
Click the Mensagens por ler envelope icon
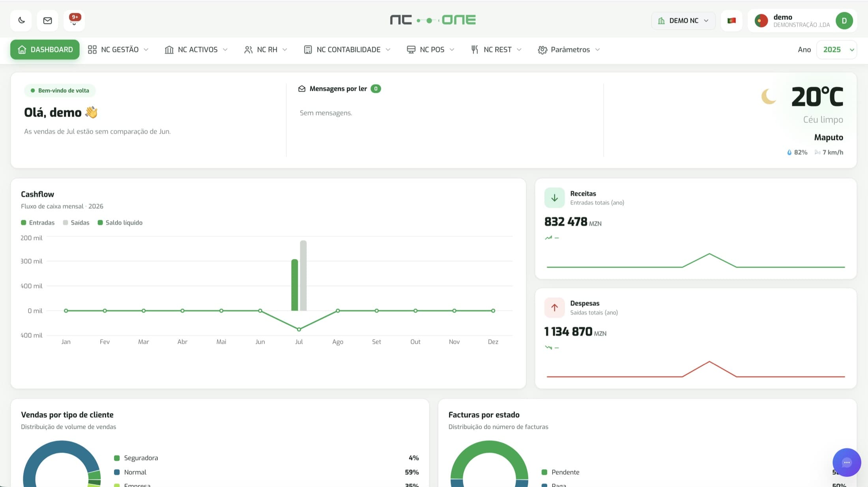pyautogui.click(x=302, y=89)
